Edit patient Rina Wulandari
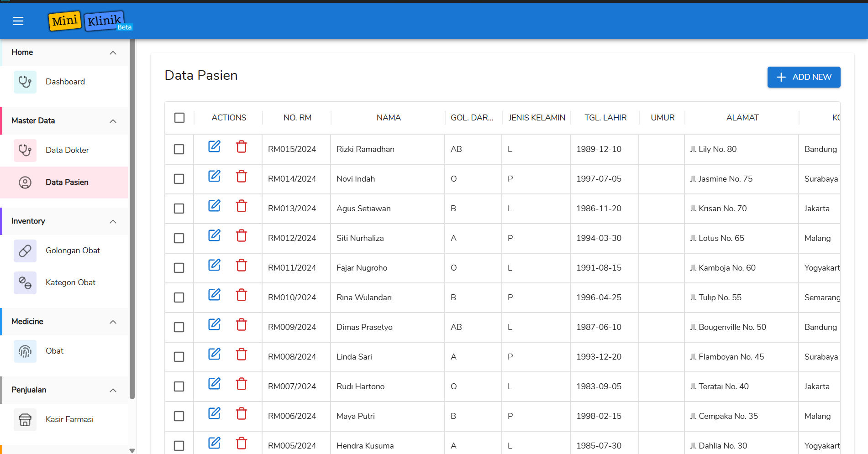This screenshot has width=868, height=454. click(x=214, y=295)
